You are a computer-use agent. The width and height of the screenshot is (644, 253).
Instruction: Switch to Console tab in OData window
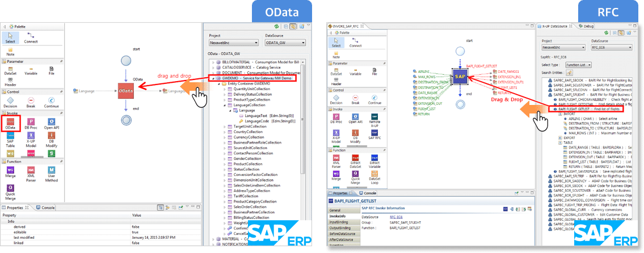pos(45,208)
